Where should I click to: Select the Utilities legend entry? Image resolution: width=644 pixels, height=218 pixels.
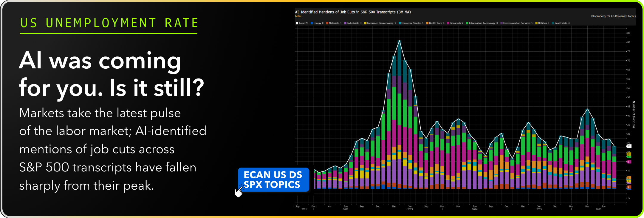coord(542,23)
